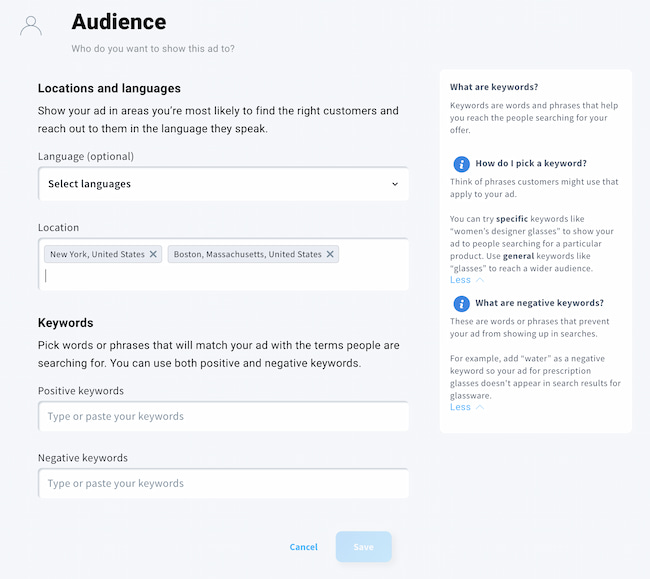The image size is (650, 579).
Task: Click the Save button
Action: point(364,547)
